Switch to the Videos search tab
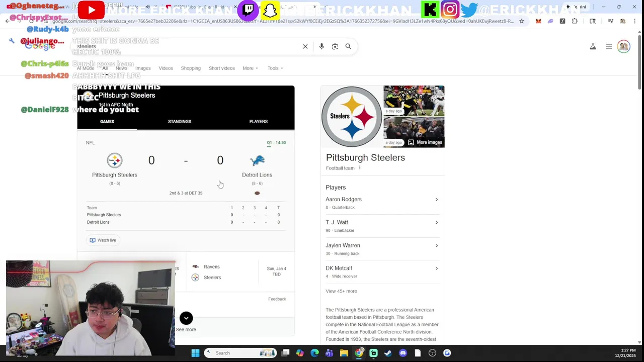Image resolution: width=644 pixels, height=362 pixels. click(x=166, y=68)
